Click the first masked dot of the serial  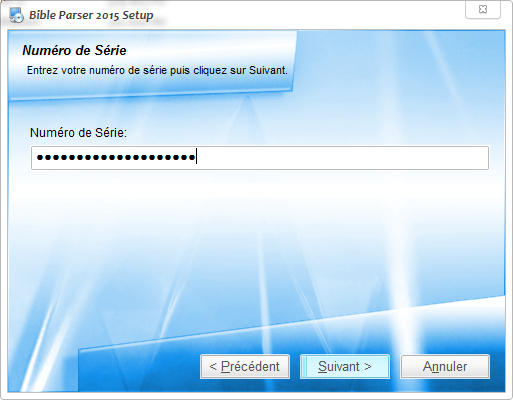(x=40, y=157)
